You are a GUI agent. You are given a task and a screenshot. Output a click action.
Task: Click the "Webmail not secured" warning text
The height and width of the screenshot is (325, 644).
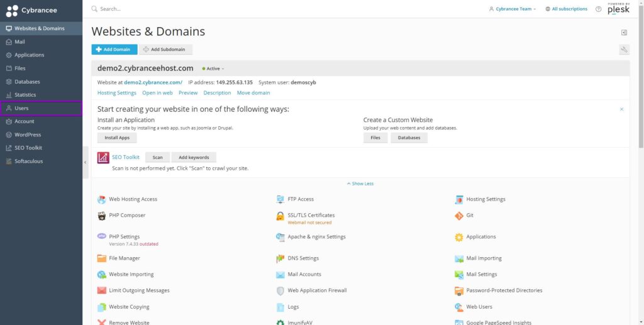coord(309,223)
